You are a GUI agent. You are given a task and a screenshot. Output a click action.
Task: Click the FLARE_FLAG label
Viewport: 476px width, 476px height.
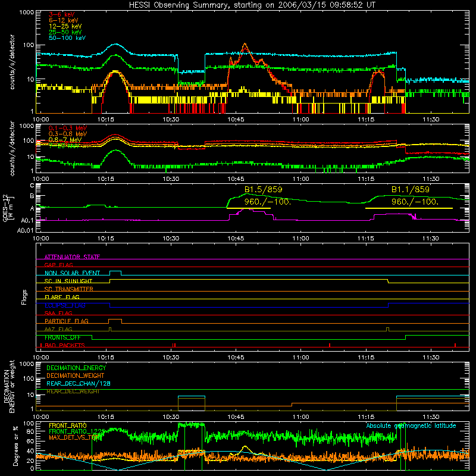click(x=62, y=297)
